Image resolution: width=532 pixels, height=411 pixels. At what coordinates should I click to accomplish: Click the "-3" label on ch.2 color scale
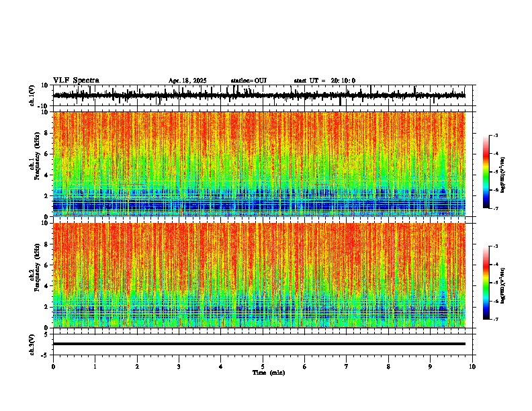pos(496,246)
